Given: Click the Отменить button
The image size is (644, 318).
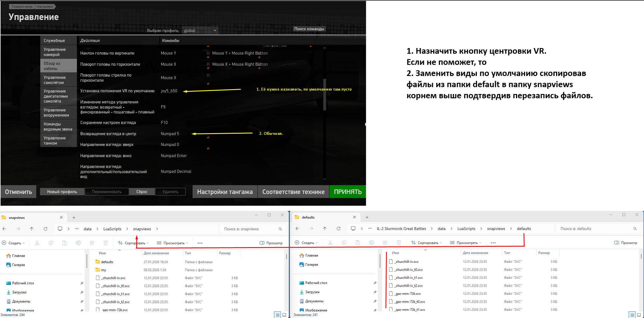Looking at the screenshot, I should click(x=18, y=192).
